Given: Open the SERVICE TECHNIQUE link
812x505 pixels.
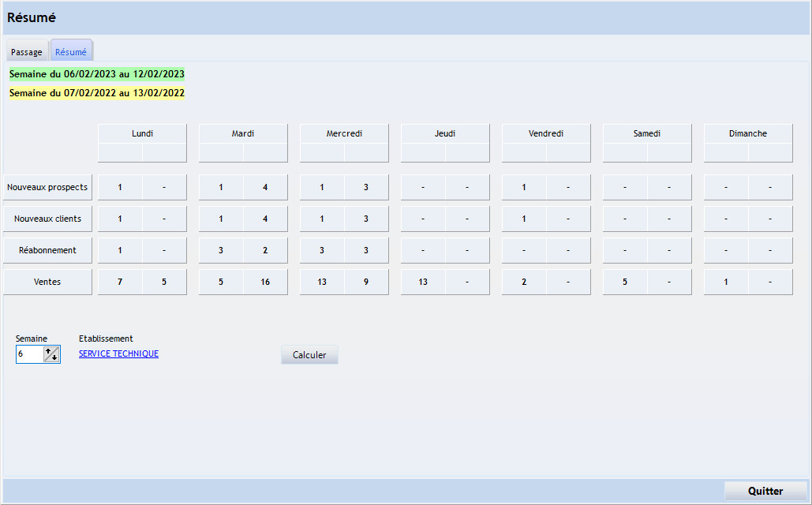Looking at the screenshot, I should point(118,353).
